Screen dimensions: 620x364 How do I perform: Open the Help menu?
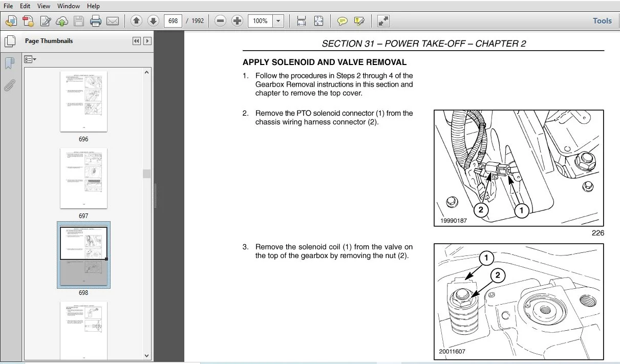tap(93, 6)
